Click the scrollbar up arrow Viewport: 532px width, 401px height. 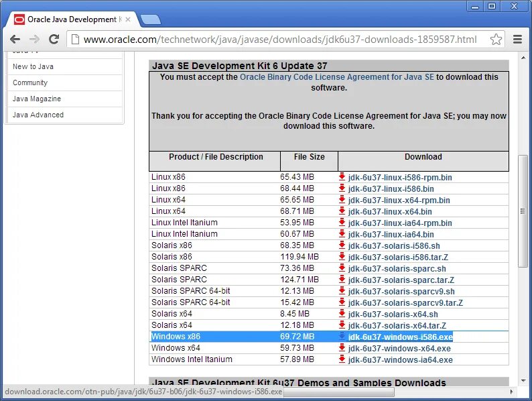point(523,58)
